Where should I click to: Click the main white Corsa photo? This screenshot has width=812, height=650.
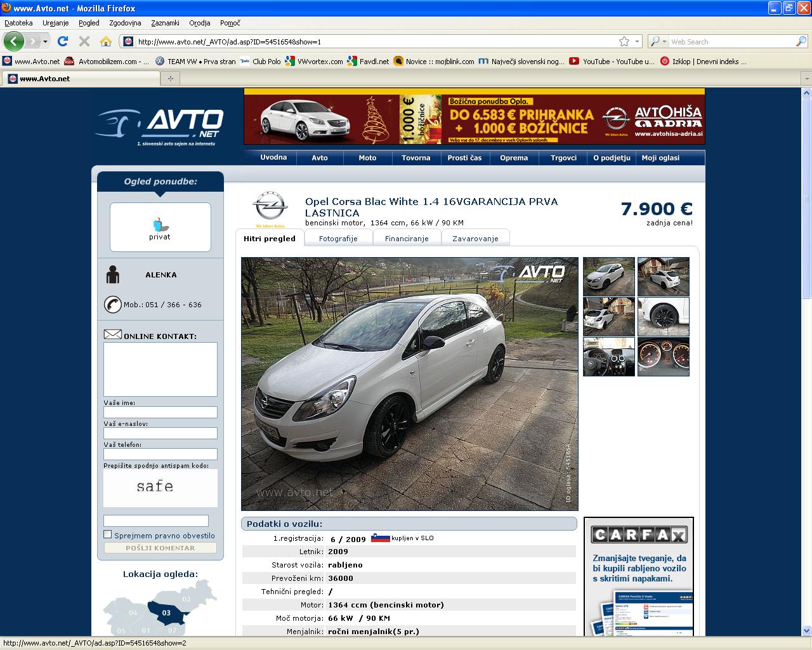[410, 383]
